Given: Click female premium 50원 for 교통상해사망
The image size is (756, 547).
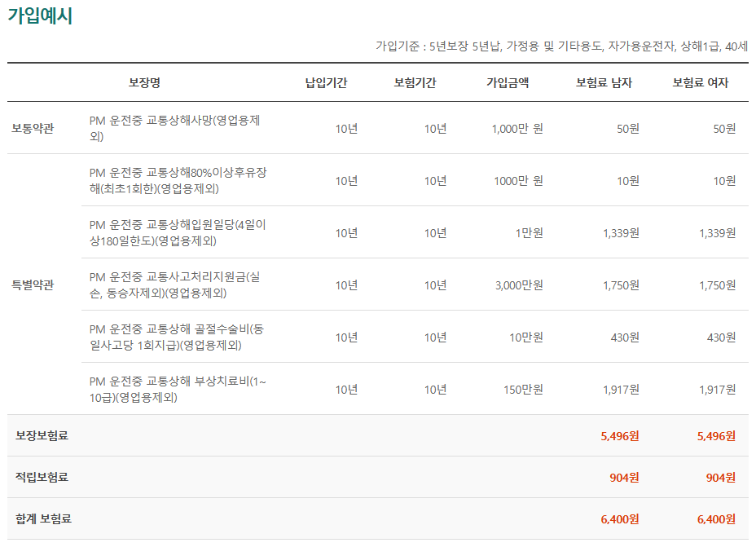Looking at the screenshot, I should pos(725,129).
